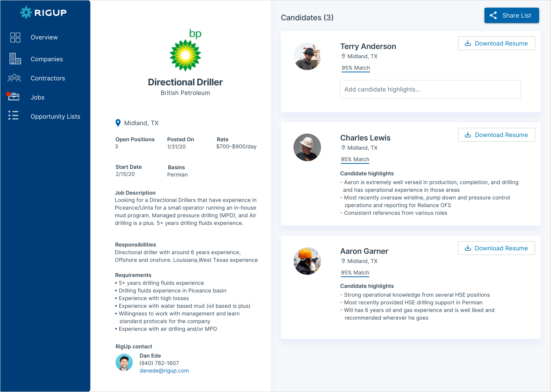The width and height of the screenshot is (551, 392).
Task: Click the posted date 1/31/20
Action: (176, 147)
